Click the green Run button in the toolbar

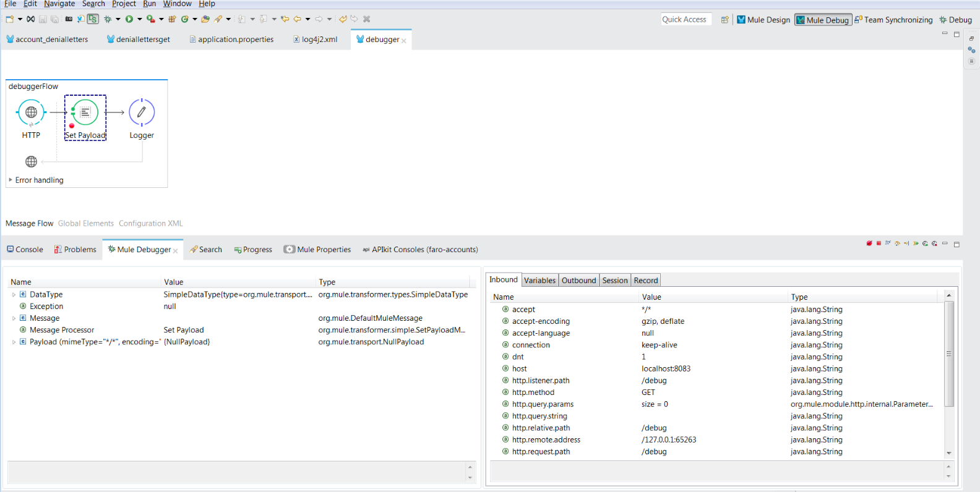[129, 19]
